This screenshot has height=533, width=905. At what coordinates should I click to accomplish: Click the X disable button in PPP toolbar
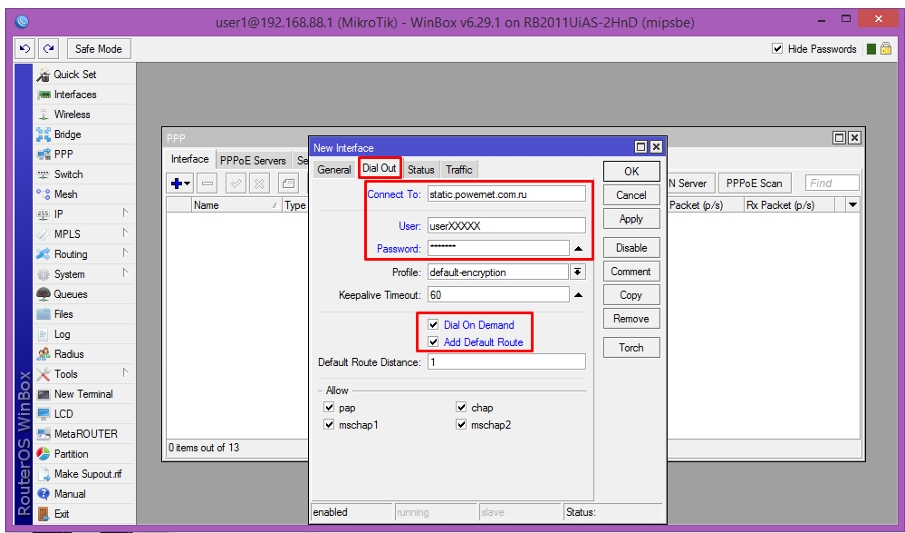pos(260,184)
